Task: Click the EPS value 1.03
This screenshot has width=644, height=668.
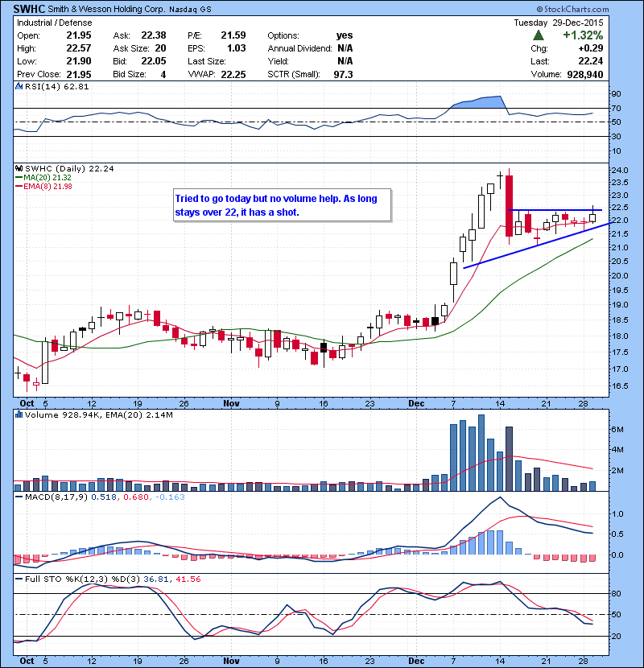Action: (236, 48)
